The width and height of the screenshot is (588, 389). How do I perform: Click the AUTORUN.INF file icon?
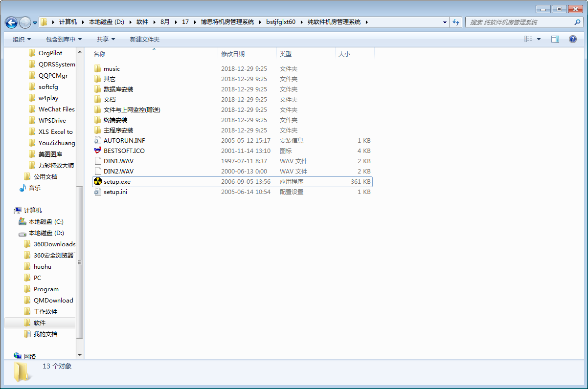[98, 141]
